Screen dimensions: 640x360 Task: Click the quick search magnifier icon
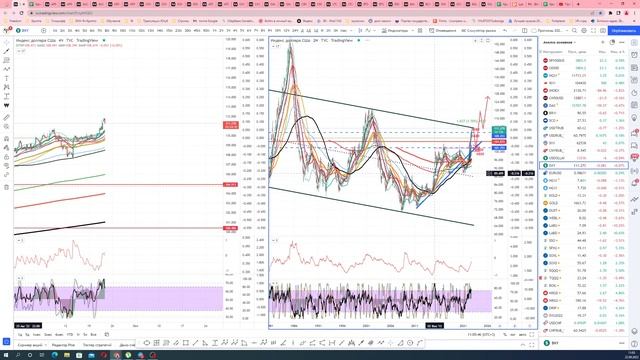pyautogui.click(x=574, y=31)
